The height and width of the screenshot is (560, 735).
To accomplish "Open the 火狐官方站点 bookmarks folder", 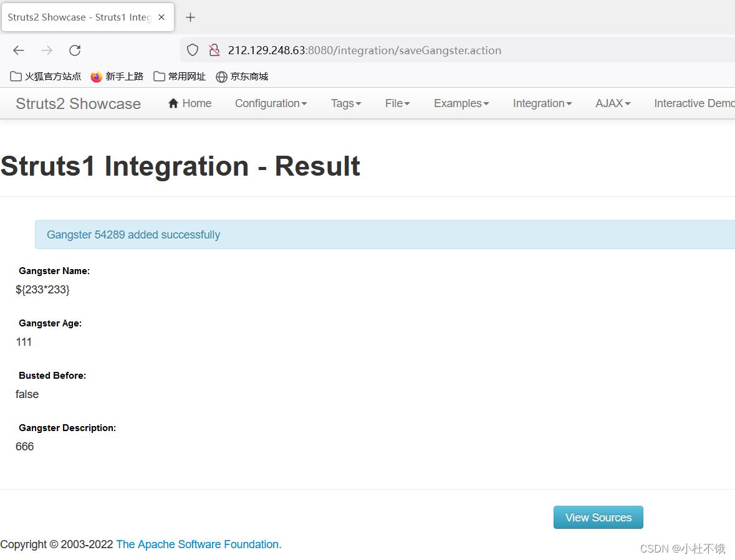I will coord(46,77).
